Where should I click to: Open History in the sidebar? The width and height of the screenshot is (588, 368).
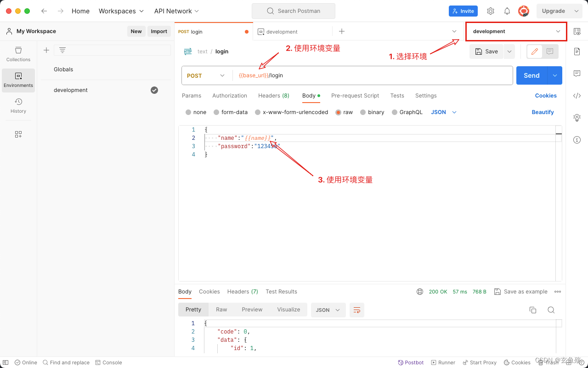(x=18, y=106)
